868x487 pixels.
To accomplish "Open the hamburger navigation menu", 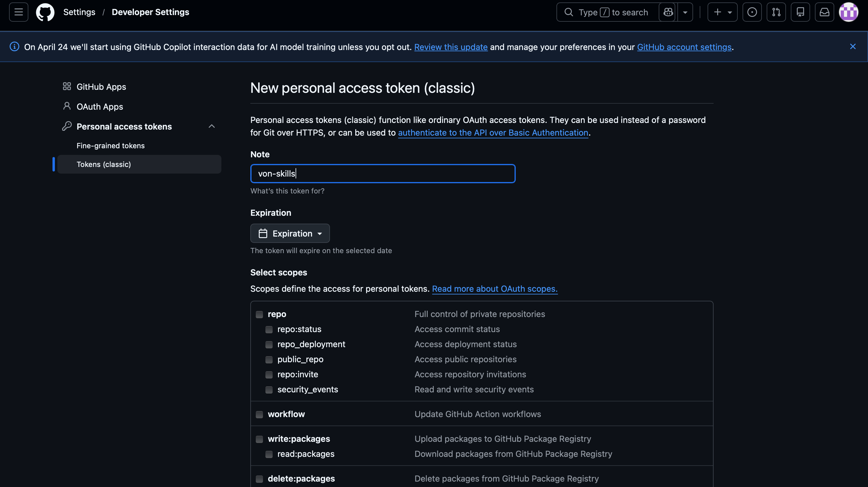I will tap(18, 12).
